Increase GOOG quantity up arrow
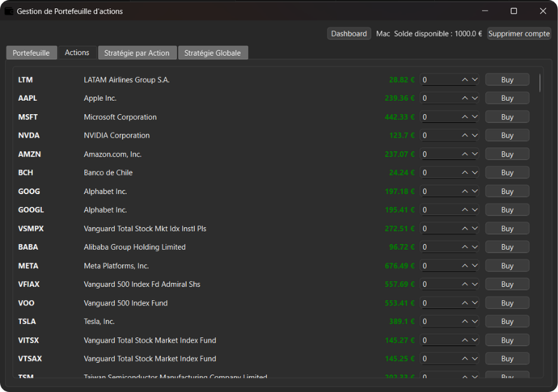Image resolution: width=558 pixels, height=392 pixels. point(465,192)
